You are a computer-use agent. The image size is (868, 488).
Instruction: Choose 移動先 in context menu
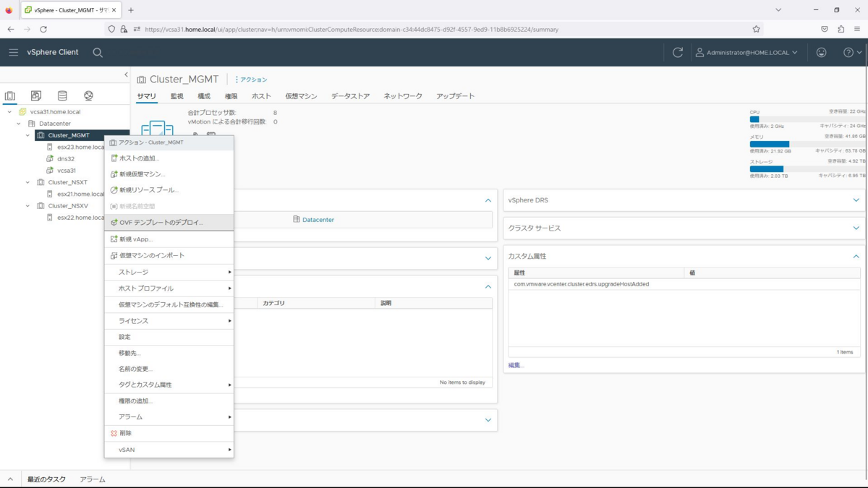pyautogui.click(x=169, y=353)
